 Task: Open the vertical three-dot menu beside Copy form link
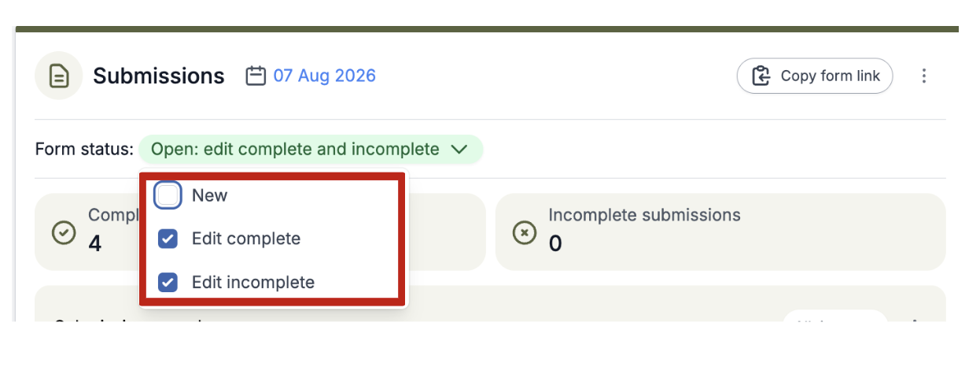(x=924, y=76)
